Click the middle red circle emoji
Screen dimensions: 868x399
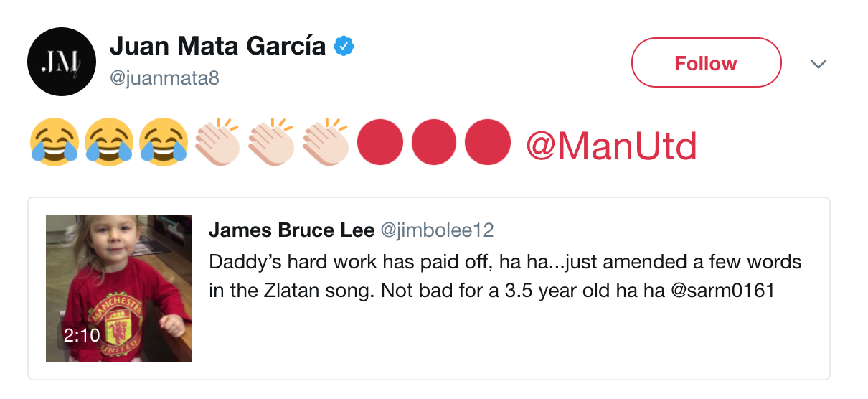click(x=434, y=142)
